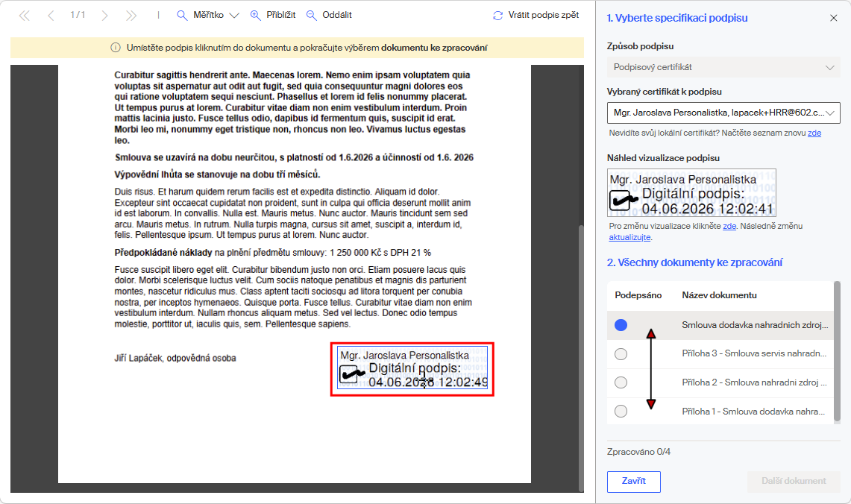Close the signature specification panel

(x=834, y=18)
